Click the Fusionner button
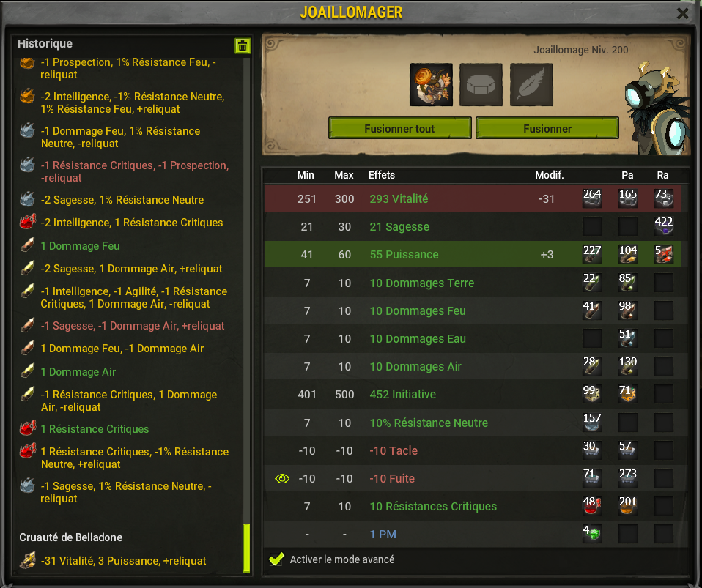702x588 pixels. 547,128
